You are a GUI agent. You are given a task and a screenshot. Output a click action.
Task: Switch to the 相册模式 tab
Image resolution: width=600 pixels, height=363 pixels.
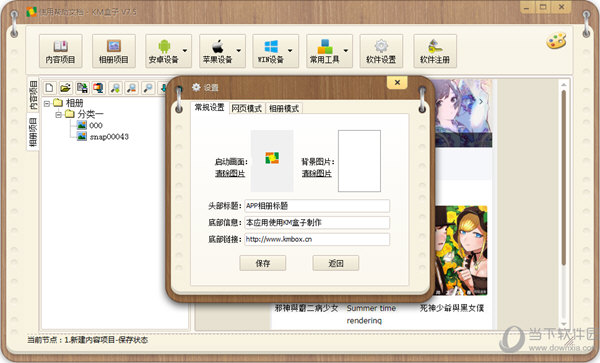coord(284,109)
